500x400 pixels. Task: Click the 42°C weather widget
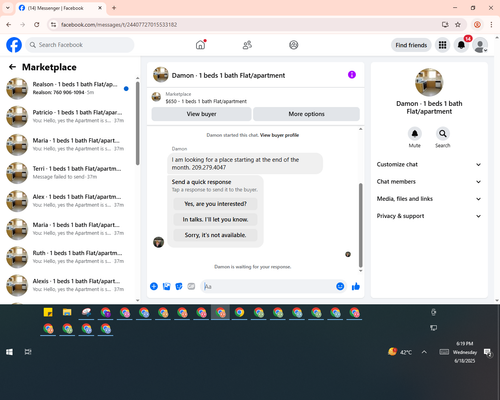[400, 352]
